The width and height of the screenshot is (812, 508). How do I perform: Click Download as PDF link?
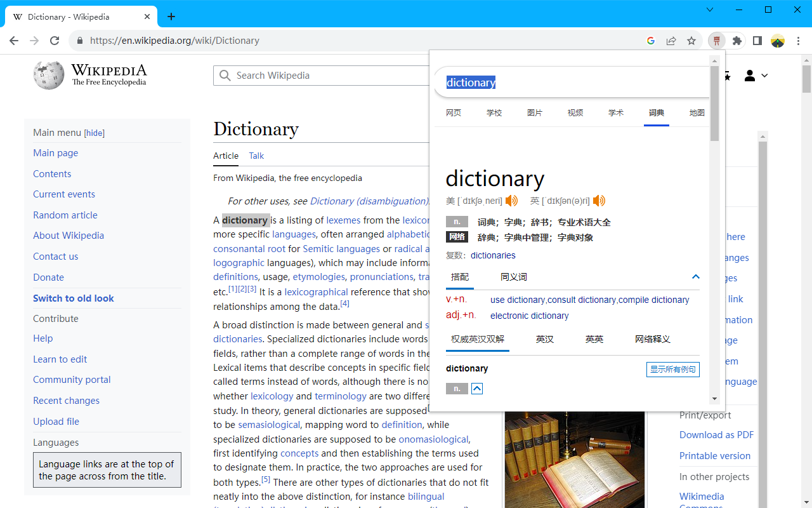click(x=717, y=435)
